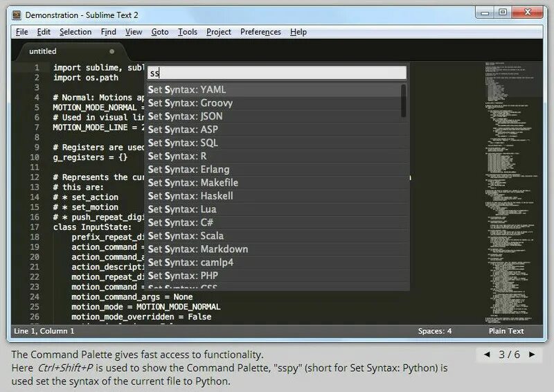This screenshot has width=554, height=392.
Task: Open Spaces: 4 indentation menu
Action: [x=435, y=331]
